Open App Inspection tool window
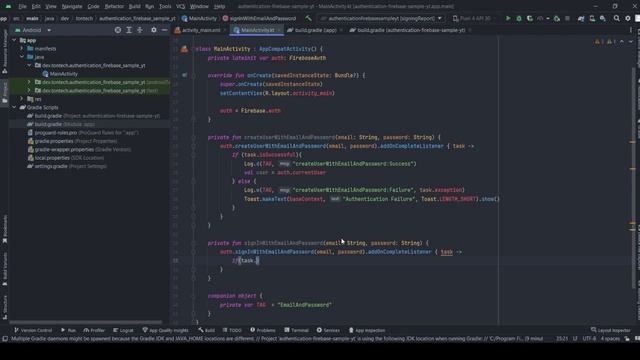 pos(367,330)
